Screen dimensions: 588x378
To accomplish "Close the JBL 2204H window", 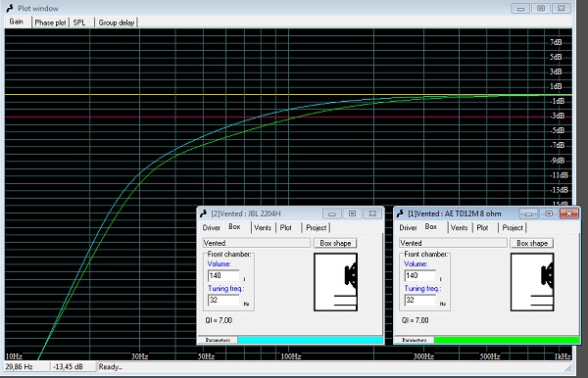I will pos(372,213).
